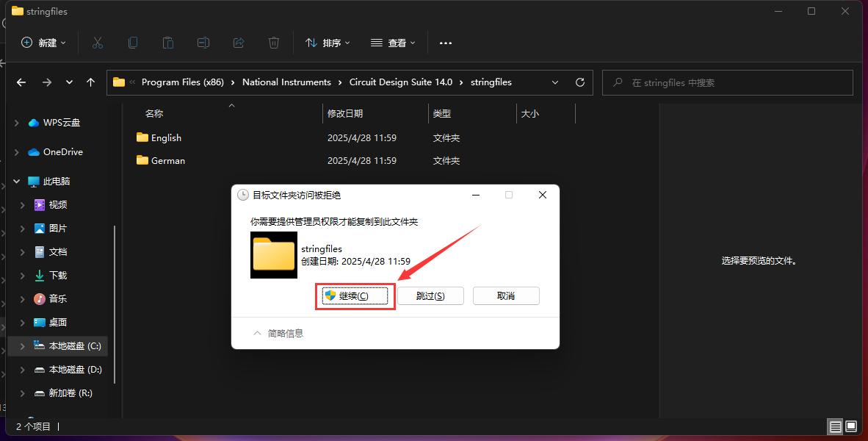
Task: Sort by 修改日期 column header
Action: pyautogui.click(x=345, y=114)
